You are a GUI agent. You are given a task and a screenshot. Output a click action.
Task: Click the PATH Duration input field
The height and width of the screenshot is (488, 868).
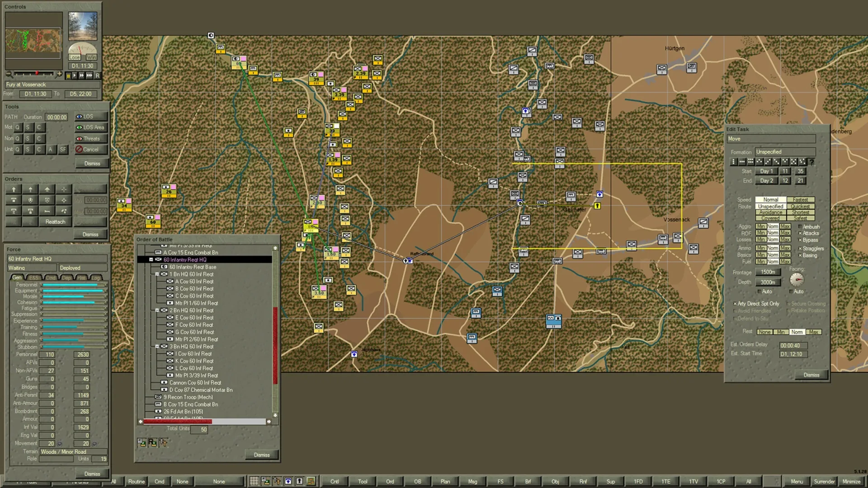point(56,117)
